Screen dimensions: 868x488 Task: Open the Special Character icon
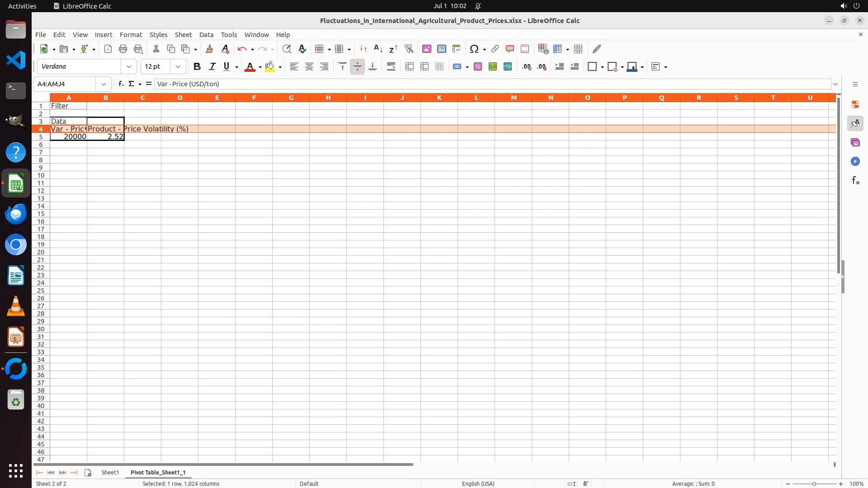click(474, 49)
